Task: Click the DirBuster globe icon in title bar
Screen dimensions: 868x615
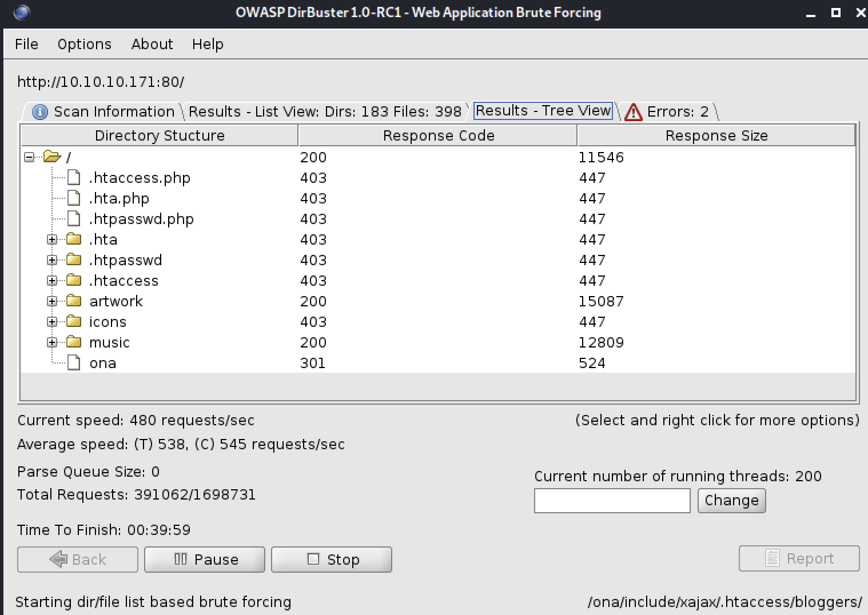Action: click(x=21, y=12)
